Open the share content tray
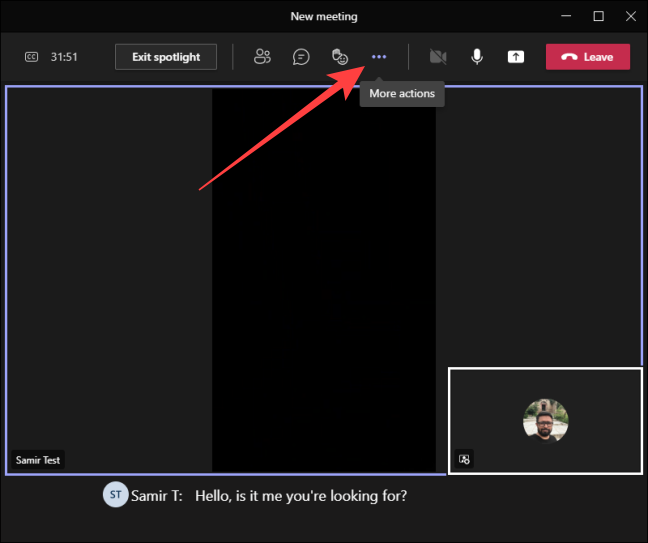Viewport: 648px width, 543px height. [516, 57]
